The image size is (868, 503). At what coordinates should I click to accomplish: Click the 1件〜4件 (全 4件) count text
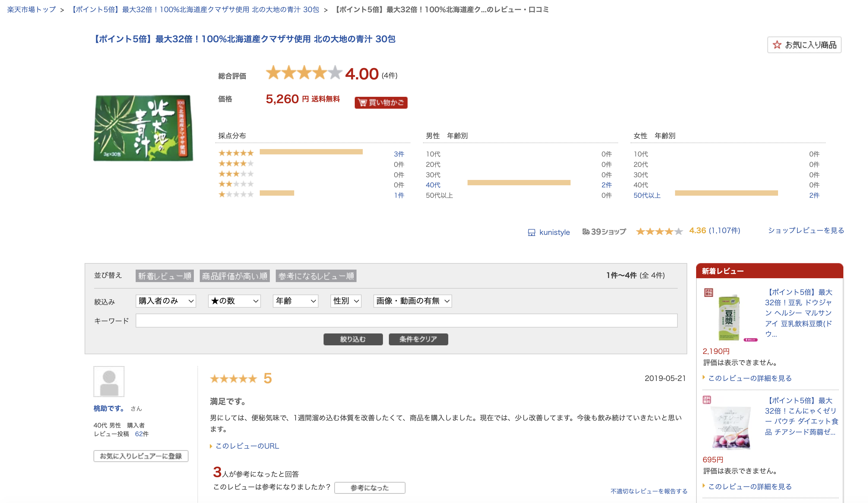click(636, 275)
